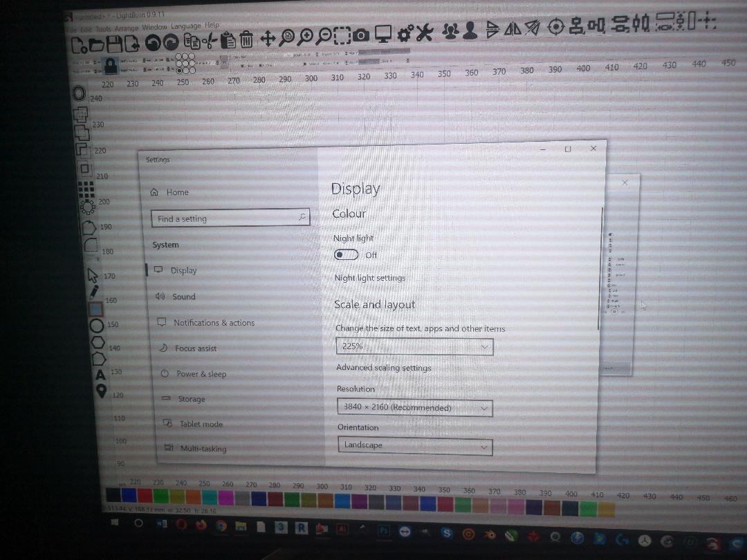Select the pencil draw lines tool
Screen dimensions: 747x560
pyautogui.click(x=94, y=292)
